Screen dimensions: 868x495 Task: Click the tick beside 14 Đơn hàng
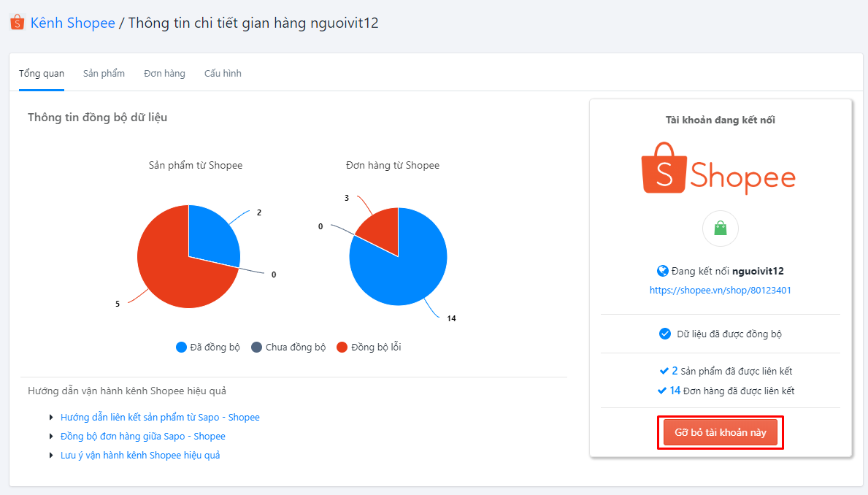tap(662, 391)
